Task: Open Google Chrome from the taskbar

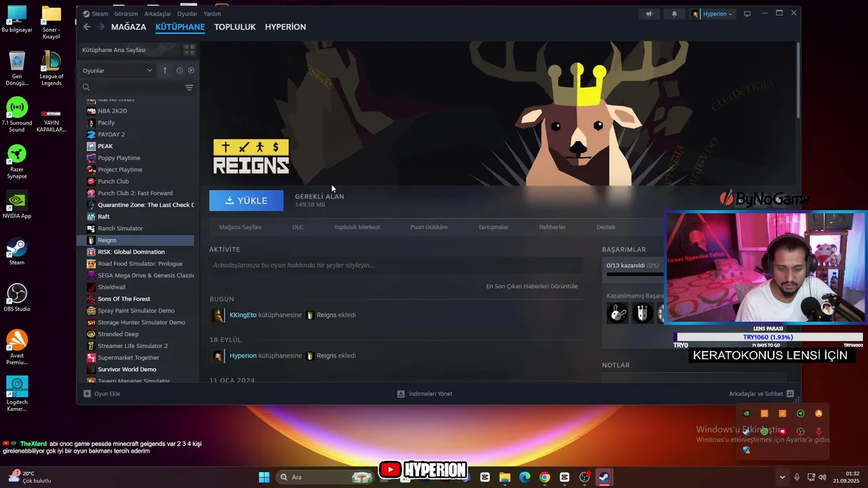Action: pyautogui.click(x=545, y=477)
